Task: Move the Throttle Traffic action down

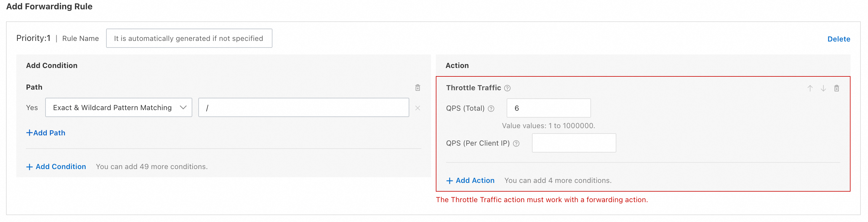Action: coord(823,88)
